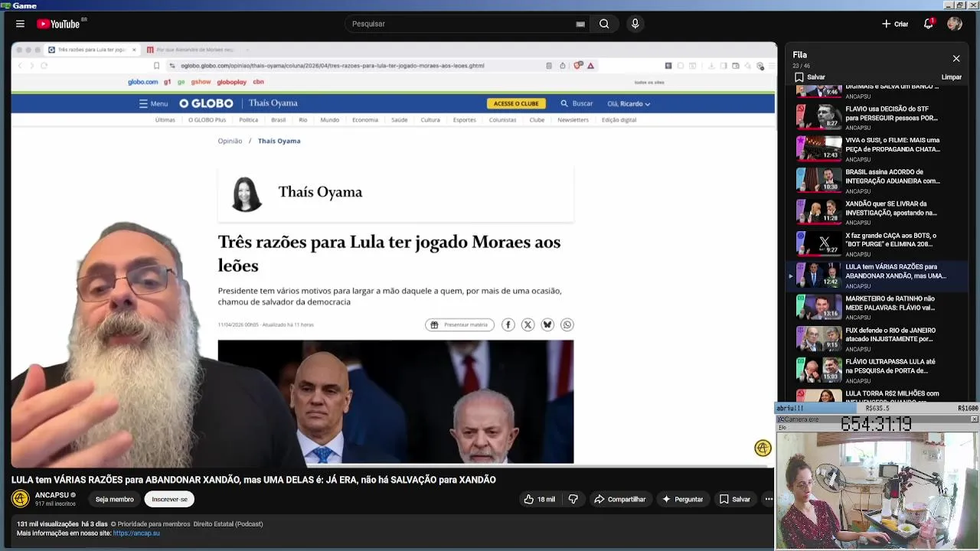The height and width of the screenshot is (551, 980).
Task: Click the Opinião breadcrumb link
Action: (230, 141)
